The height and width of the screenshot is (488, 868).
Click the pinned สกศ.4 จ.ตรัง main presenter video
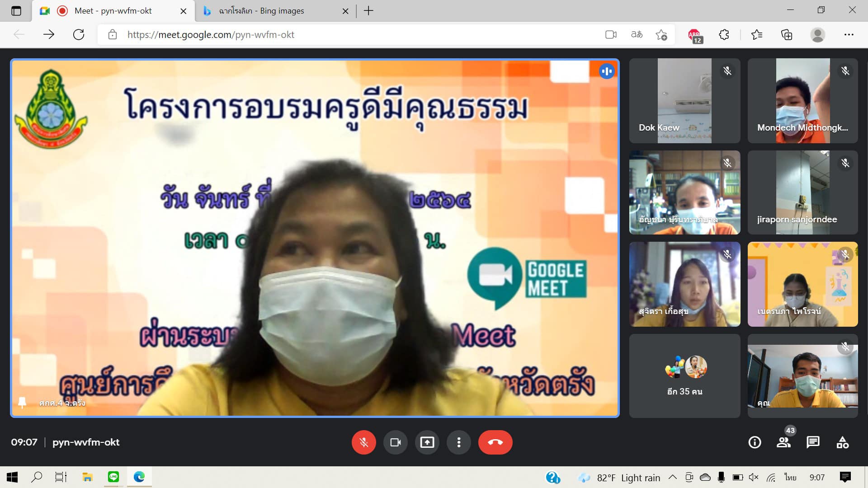tap(315, 238)
